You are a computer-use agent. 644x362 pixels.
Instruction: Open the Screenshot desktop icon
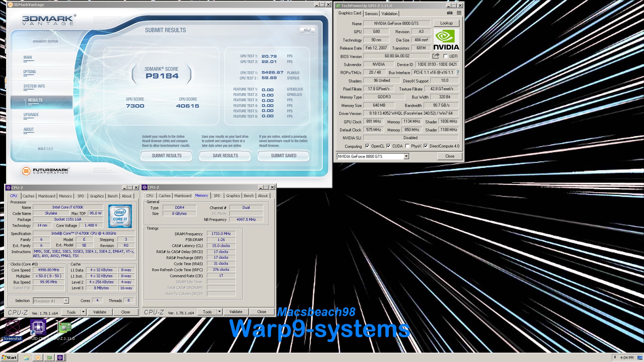tap(12, 330)
